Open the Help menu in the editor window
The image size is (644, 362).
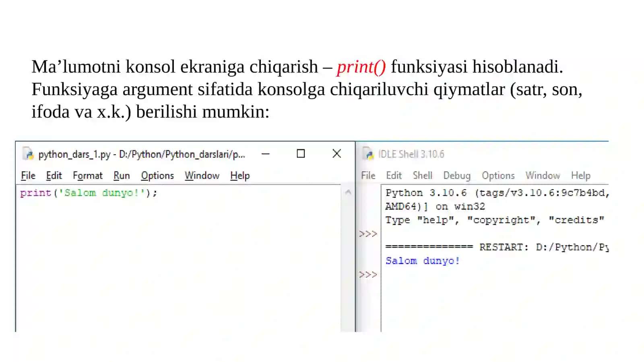(x=240, y=176)
